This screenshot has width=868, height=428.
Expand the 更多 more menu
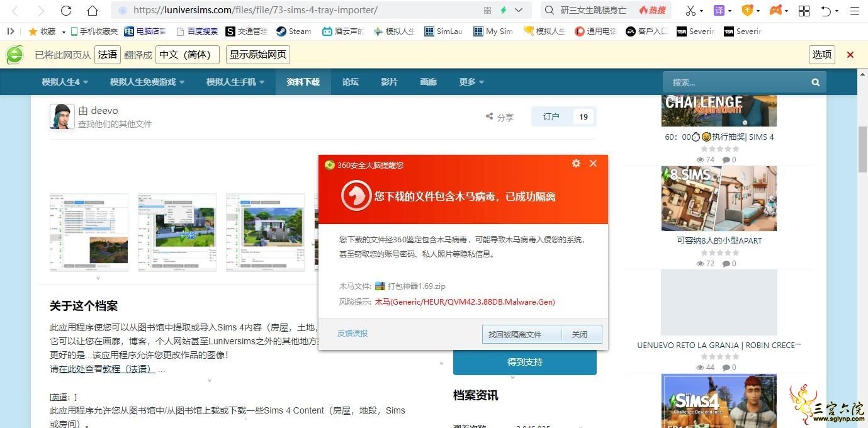pyautogui.click(x=471, y=82)
